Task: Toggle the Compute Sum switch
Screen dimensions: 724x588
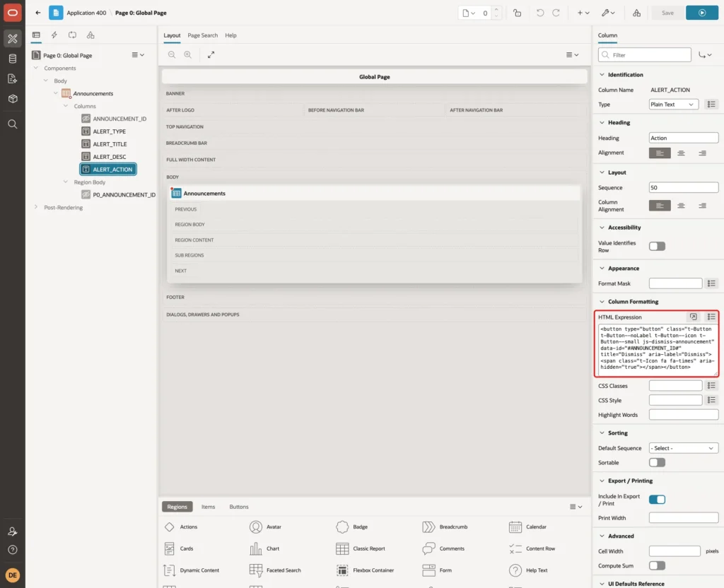Action: (x=657, y=565)
